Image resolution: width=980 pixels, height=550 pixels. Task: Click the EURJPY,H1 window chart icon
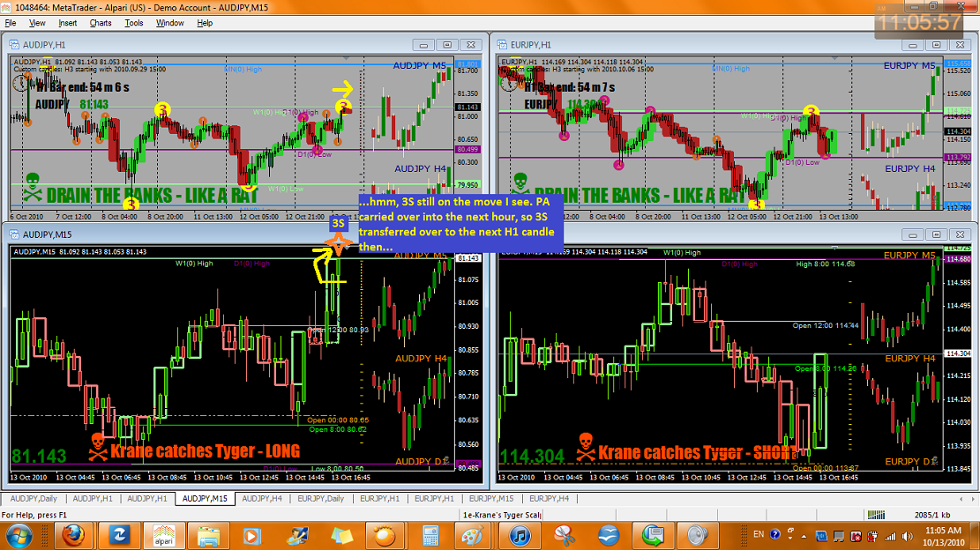point(502,45)
